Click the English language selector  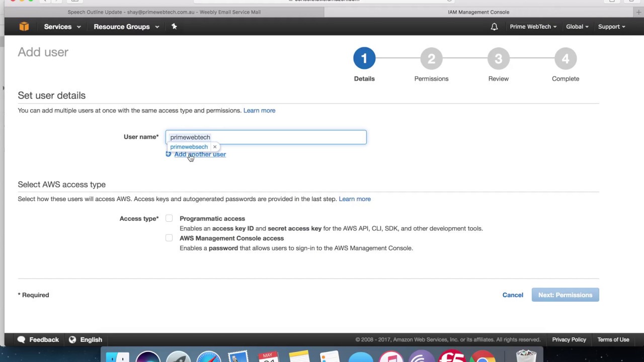tap(91, 340)
